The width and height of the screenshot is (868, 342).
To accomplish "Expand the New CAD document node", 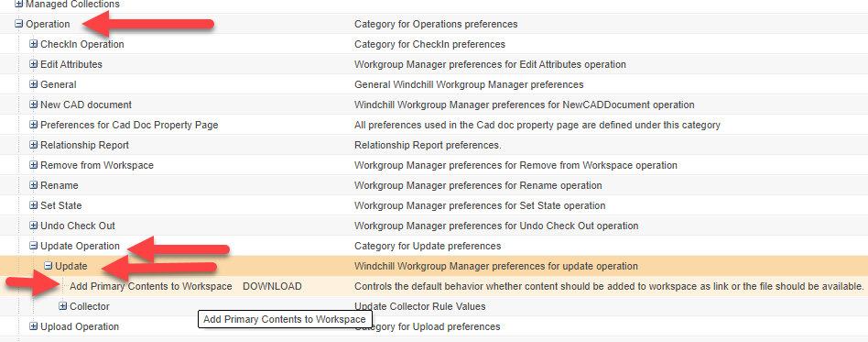I will pos(34,105).
